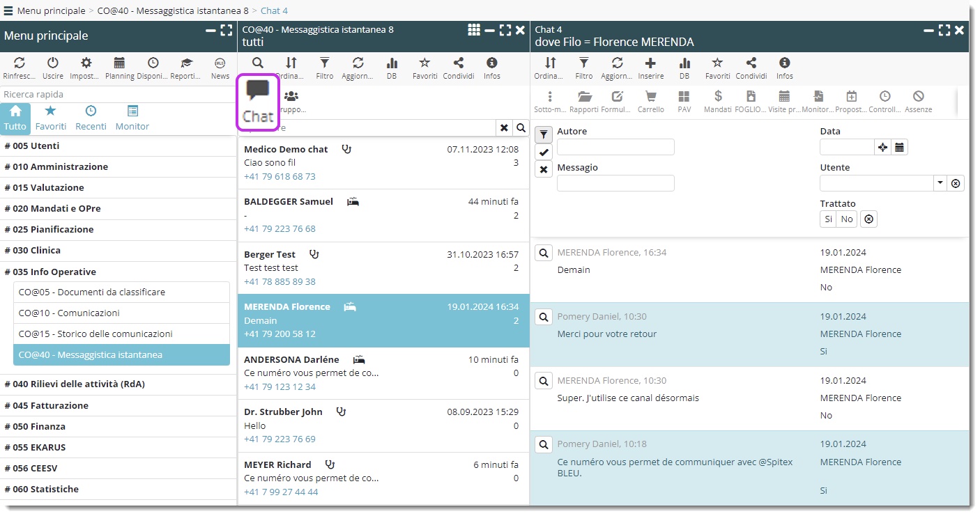
Task: Switch to the Favoriti tab
Action: (51, 117)
